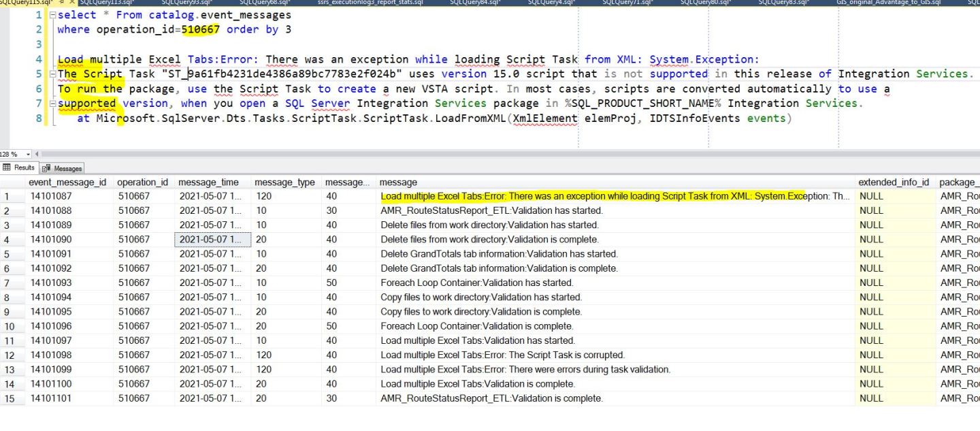Open the SQLQuery84.sql tab
Image resolution: width=980 pixels, height=431 pixels.
pyautogui.click(x=474, y=3)
